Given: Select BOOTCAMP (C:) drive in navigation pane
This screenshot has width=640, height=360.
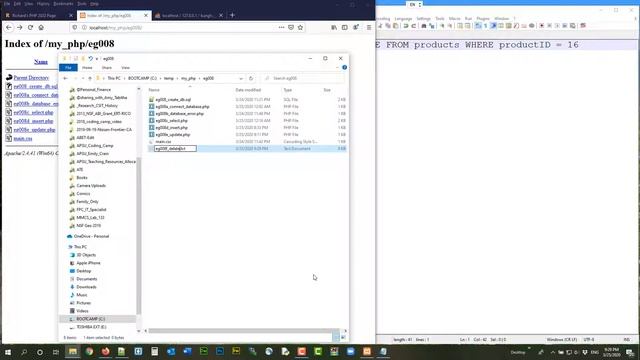Looking at the screenshot, I should pos(90,319).
